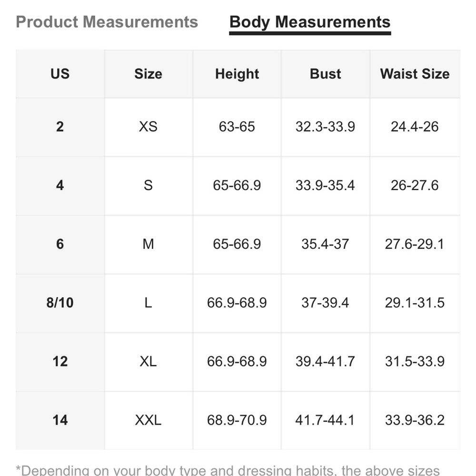Select the 63-65 height value
Viewport: 476px width, 476px height.
tap(237, 127)
